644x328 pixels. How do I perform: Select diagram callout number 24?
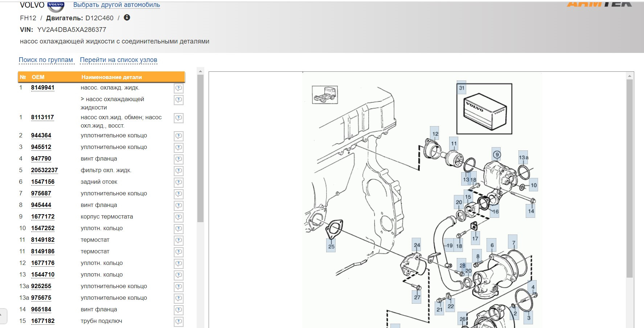417,245
